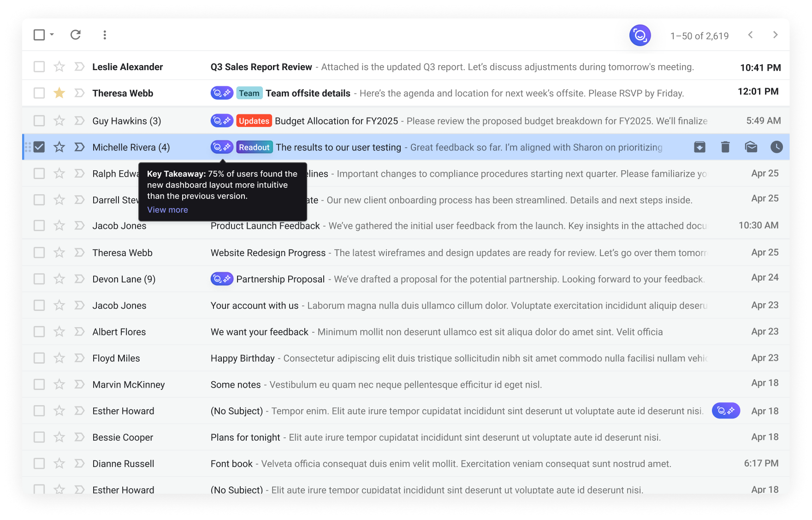Viewport: 812px width, 520px height.
Task: Open the Product Launch Feedback email
Action: (x=406, y=226)
